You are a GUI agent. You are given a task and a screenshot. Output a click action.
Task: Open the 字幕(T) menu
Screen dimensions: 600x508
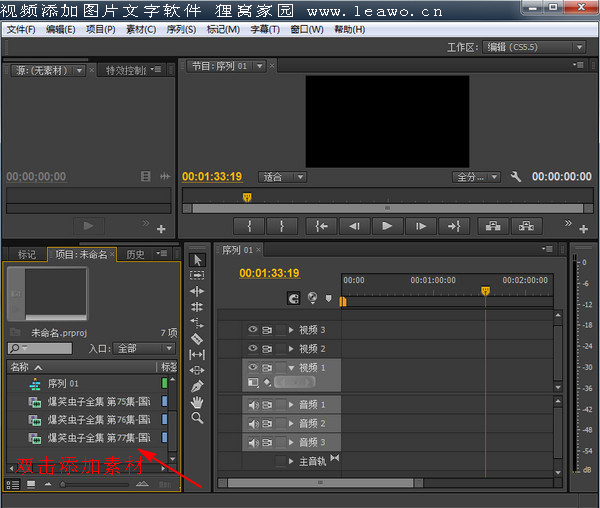[265, 30]
